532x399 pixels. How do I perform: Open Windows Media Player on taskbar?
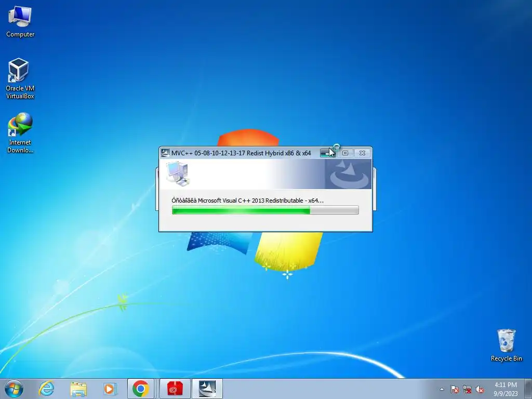click(x=109, y=389)
